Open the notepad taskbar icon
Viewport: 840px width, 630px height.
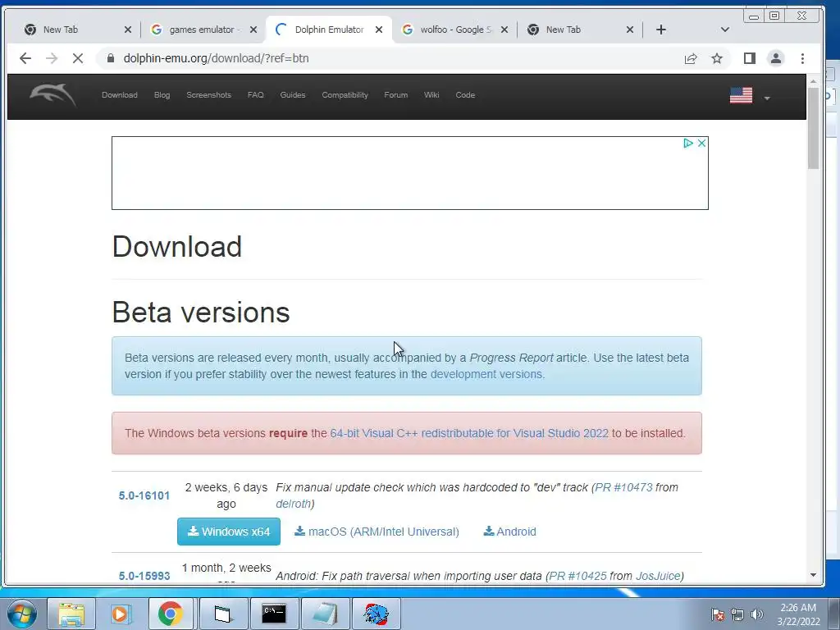[x=325, y=614]
